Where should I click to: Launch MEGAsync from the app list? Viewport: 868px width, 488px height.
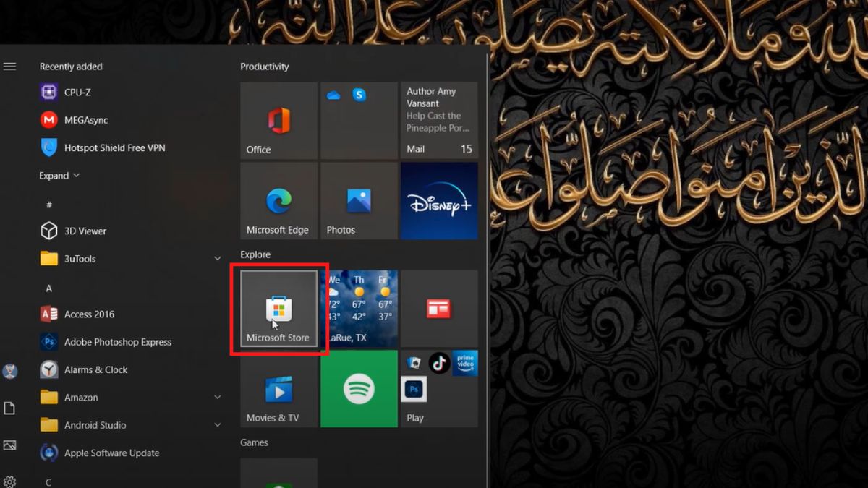coord(130,120)
